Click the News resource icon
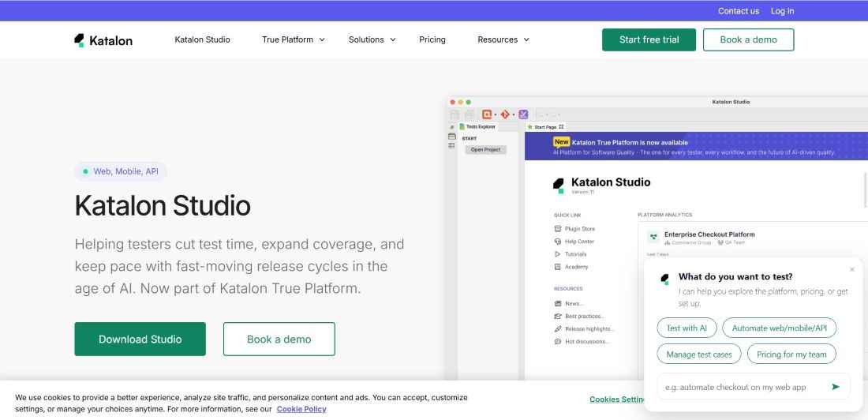Screen dimensions: 868x420 [x=557, y=304]
